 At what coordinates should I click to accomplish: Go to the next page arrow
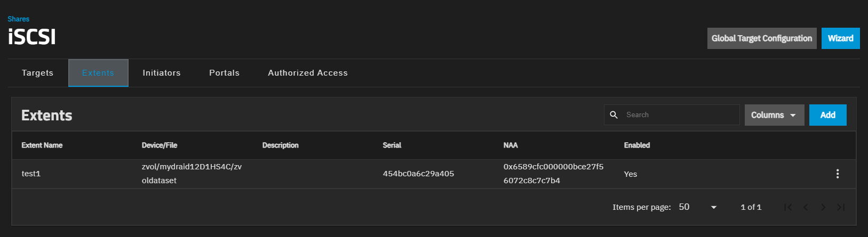pyautogui.click(x=823, y=207)
